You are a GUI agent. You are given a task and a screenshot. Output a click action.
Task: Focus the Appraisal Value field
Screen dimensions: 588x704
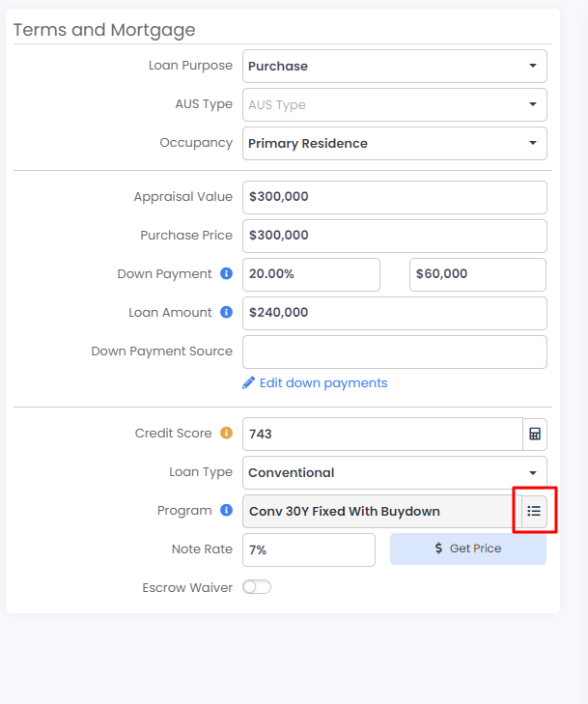point(395,197)
